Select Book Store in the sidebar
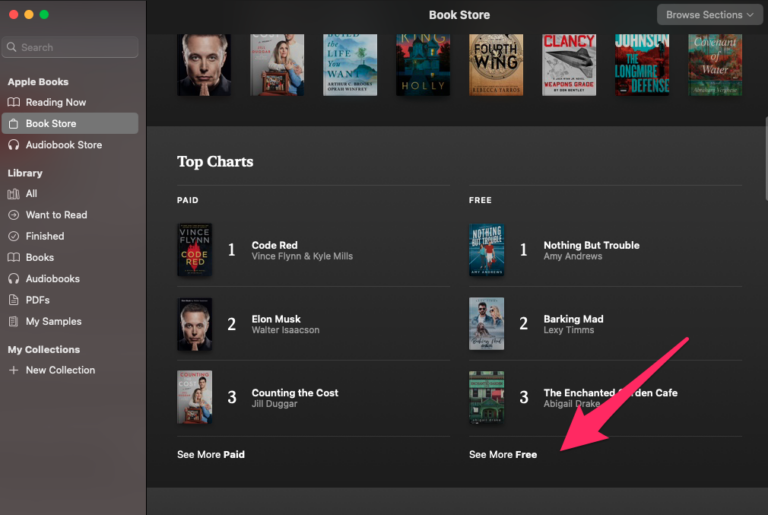768x515 pixels. click(50, 124)
